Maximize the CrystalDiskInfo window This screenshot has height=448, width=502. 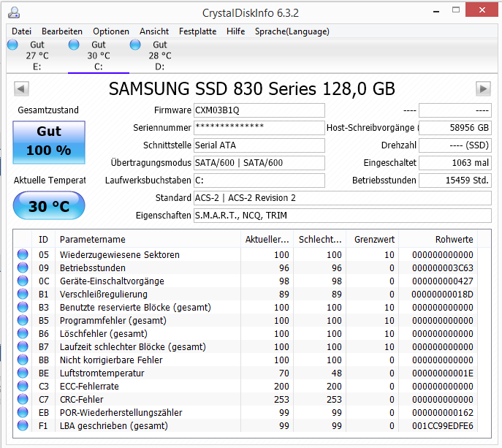tap(456, 10)
